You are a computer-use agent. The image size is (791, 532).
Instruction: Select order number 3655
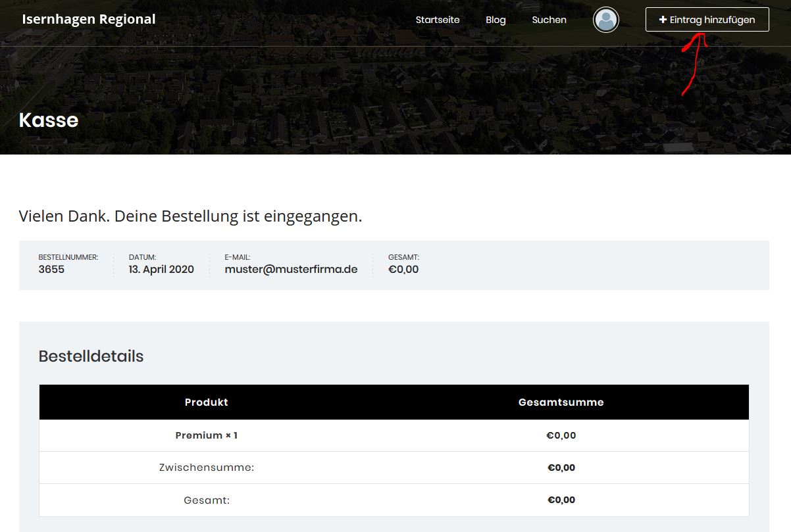pos(51,269)
